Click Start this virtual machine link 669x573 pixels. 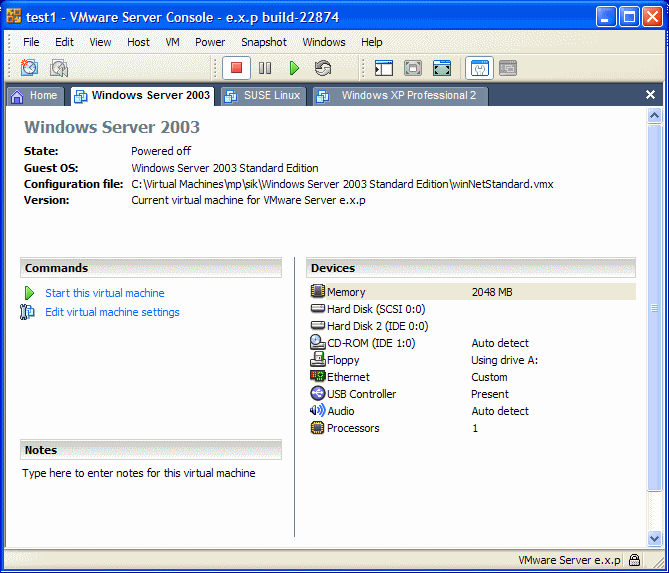click(105, 293)
